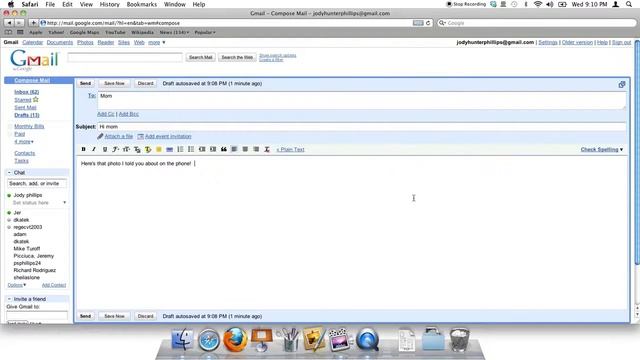Click in the Subject field

click(x=362, y=127)
